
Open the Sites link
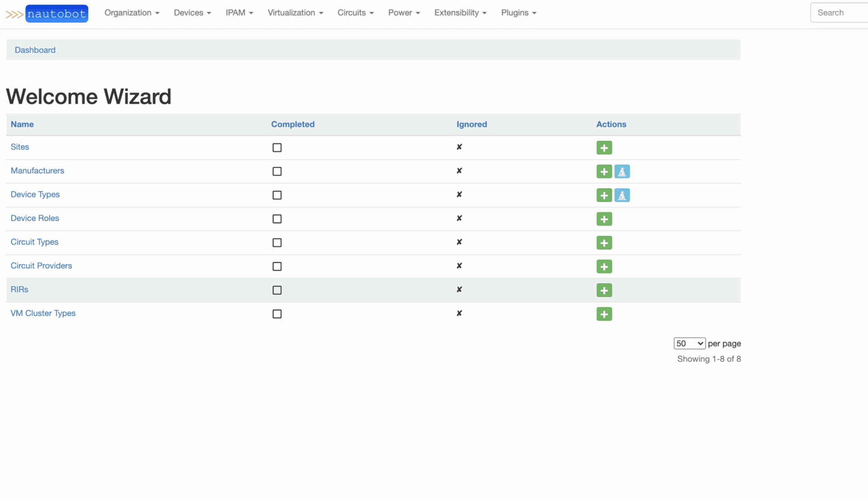[x=20, y=147]
